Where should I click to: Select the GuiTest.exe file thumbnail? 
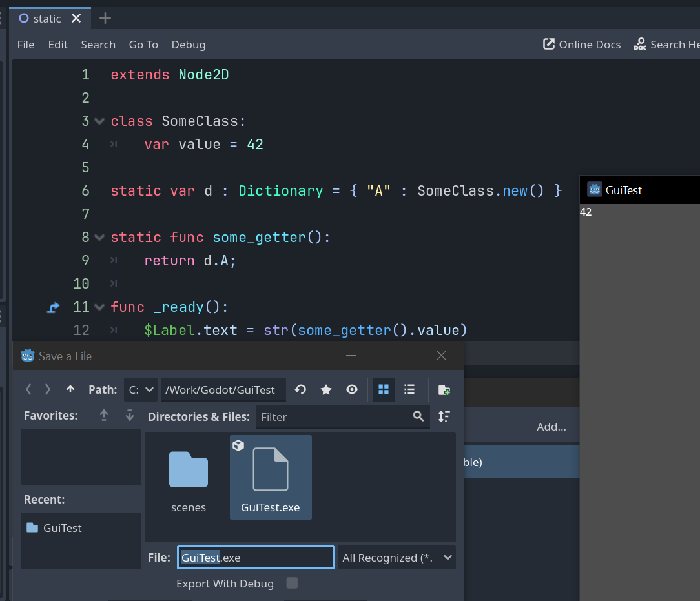(271, 476)
